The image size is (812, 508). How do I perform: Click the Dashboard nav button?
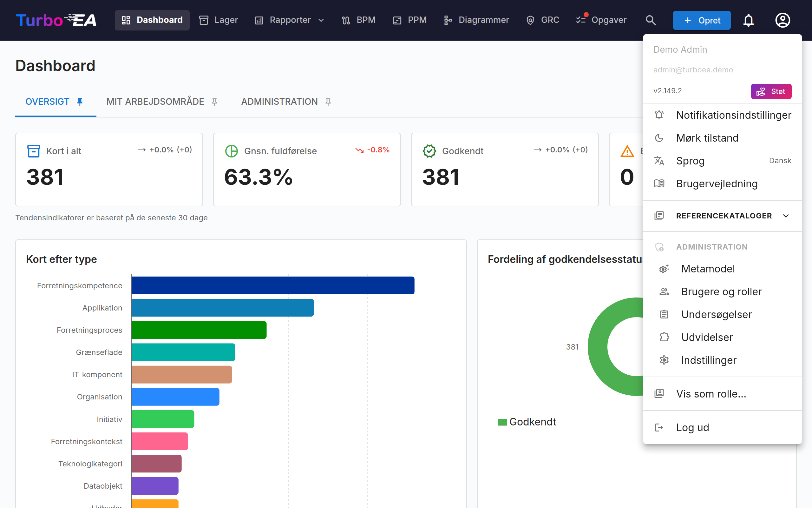(152, 20)
